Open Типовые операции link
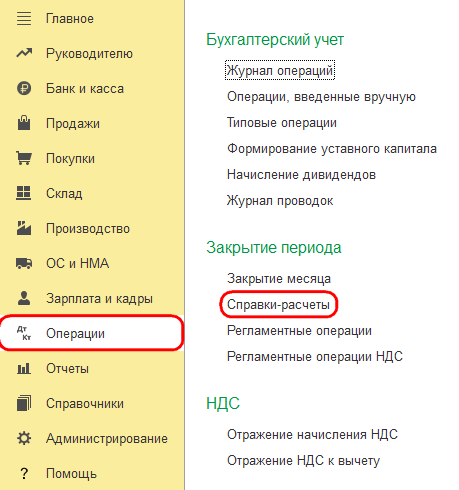The height and width of the screenshot is (490, 459). point(282,123)
